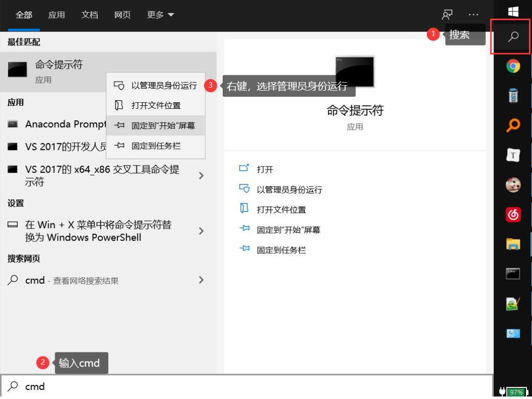This screenshot has width=532, height=399.
Task: Click the Windows Start logo
Action: (x=513, y=12)
